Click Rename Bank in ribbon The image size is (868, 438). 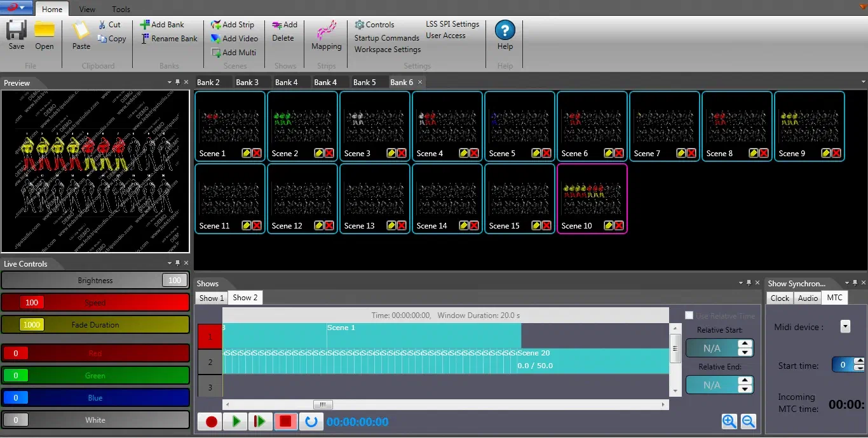pyautogui.click(x=168, y=39)
